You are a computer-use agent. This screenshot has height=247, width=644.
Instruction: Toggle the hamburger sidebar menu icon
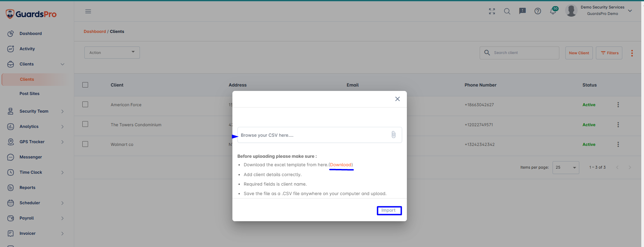point(88,11)
